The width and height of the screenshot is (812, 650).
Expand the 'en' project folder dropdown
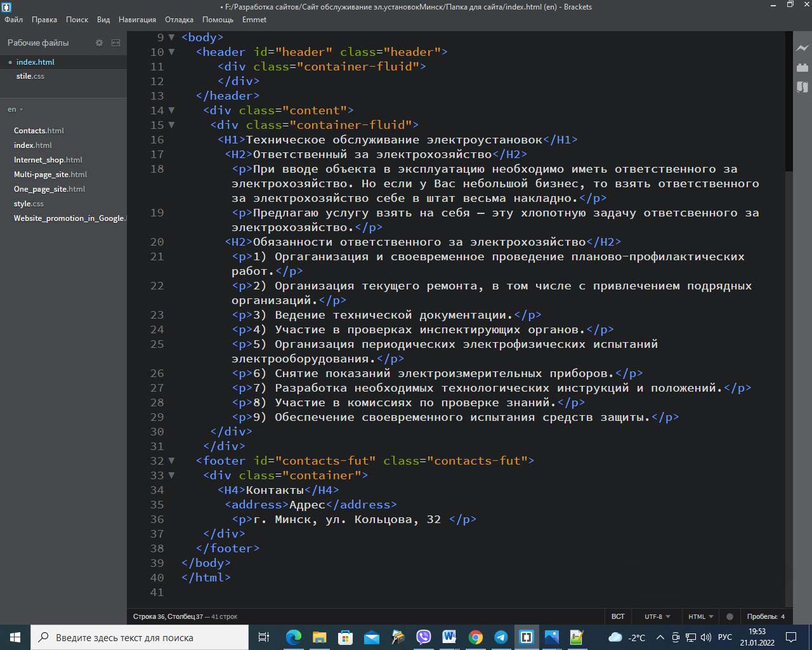[15, 109]
